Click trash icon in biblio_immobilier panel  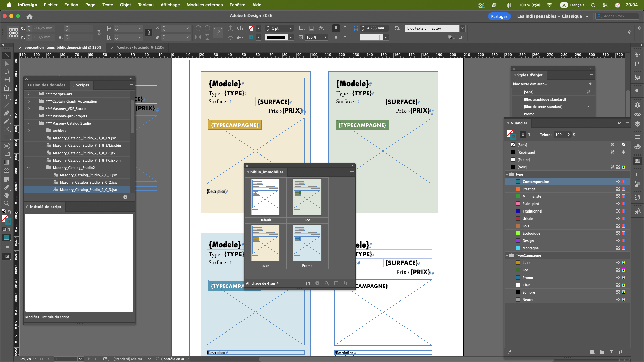pyautogui.click(x=345, y=283)
